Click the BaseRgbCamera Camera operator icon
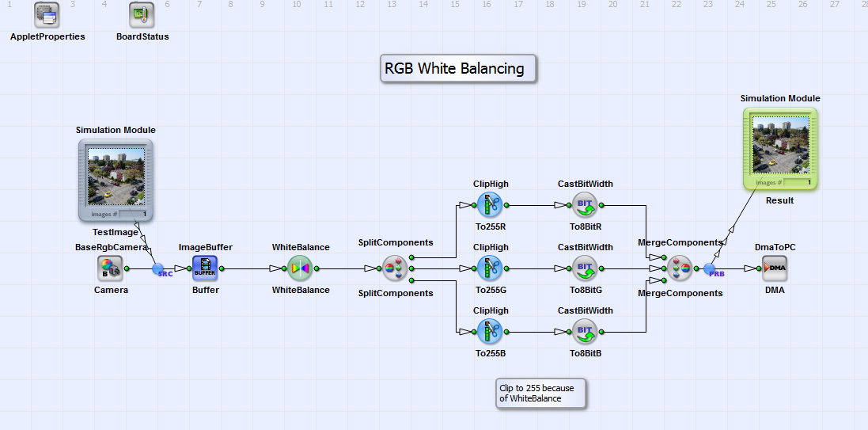The image size is (868, 430). (111, 268)
